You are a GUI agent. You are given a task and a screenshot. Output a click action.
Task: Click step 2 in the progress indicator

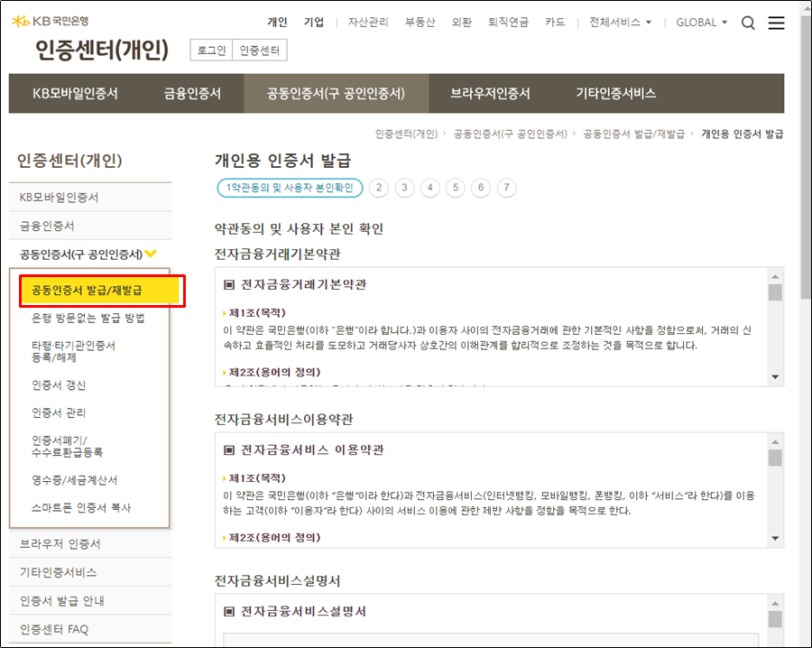coord(379,188)
